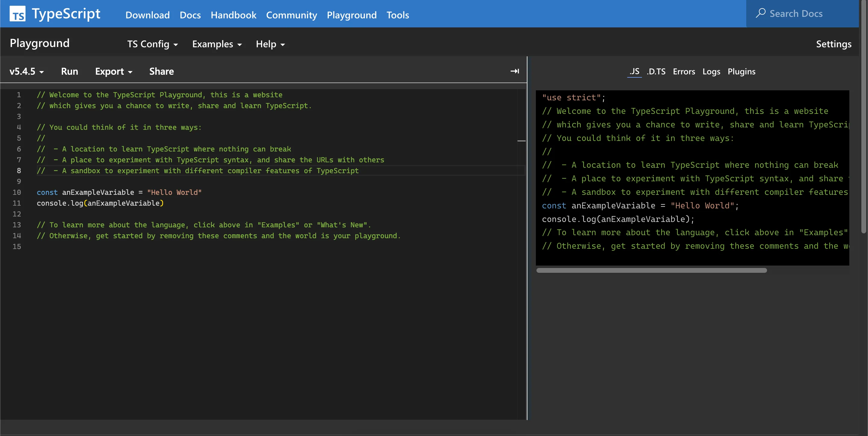
Task: Click the search magnifier icon
Action: [x=760, y=13]
